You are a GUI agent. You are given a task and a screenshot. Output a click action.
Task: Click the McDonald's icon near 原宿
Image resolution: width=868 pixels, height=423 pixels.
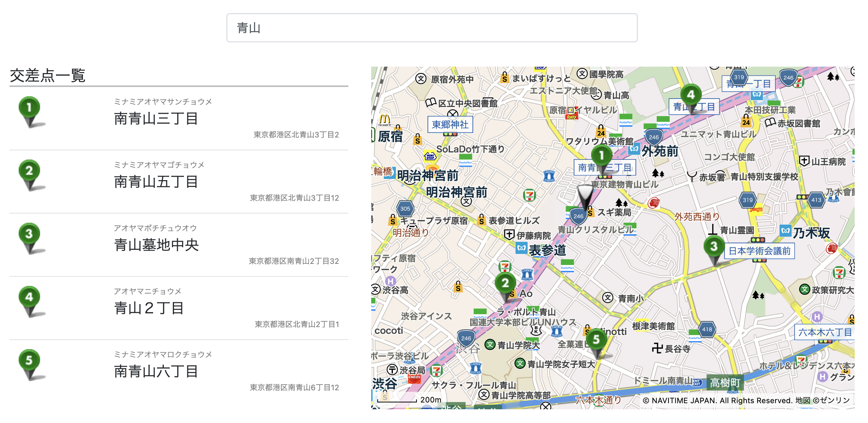384,120
